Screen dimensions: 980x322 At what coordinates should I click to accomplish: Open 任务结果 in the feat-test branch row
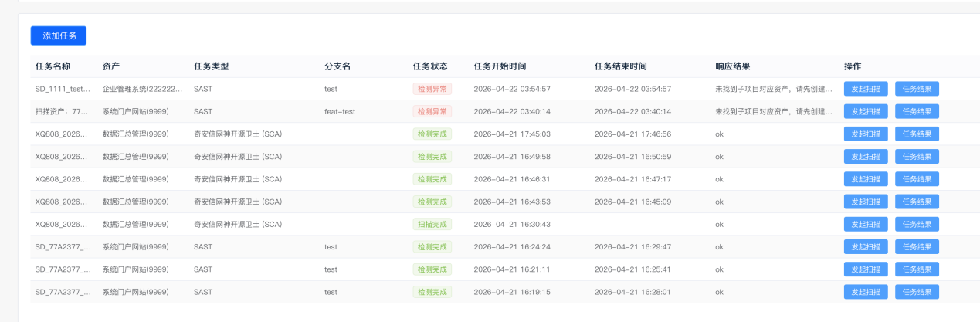click(x=917, y=111)
